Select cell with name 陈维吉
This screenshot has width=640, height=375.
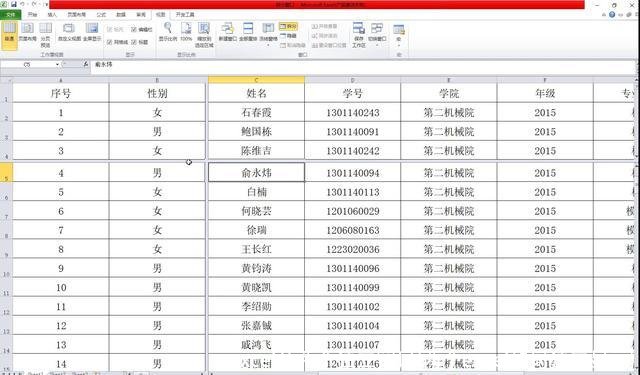(x=256, y=150)
